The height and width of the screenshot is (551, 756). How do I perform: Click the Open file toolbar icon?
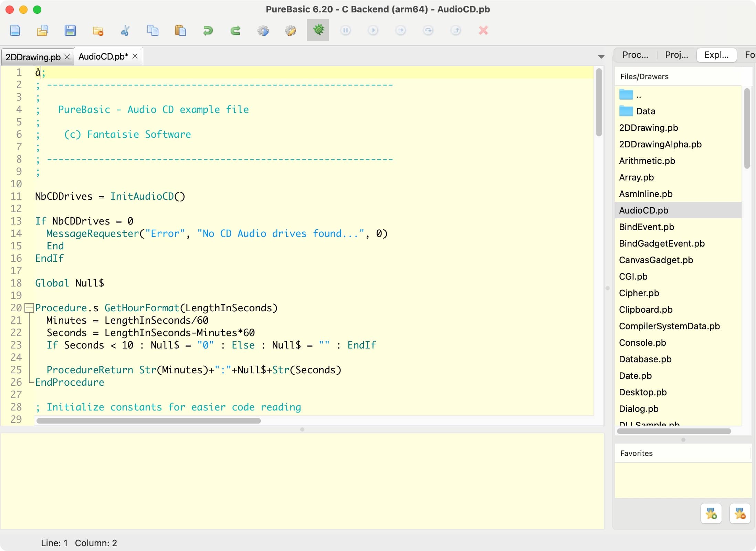click(x=43, y=30)
